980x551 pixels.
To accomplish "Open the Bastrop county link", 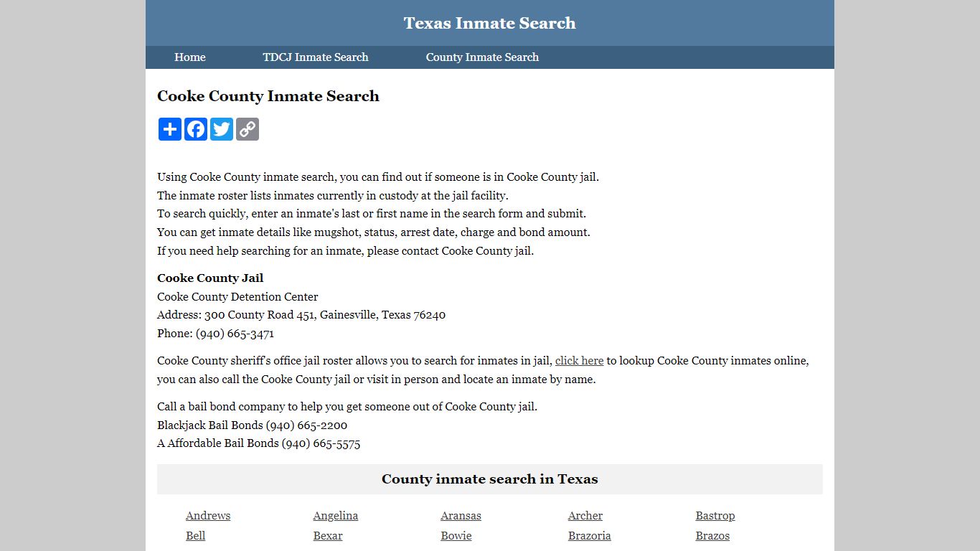I will [x=715, y=516].
